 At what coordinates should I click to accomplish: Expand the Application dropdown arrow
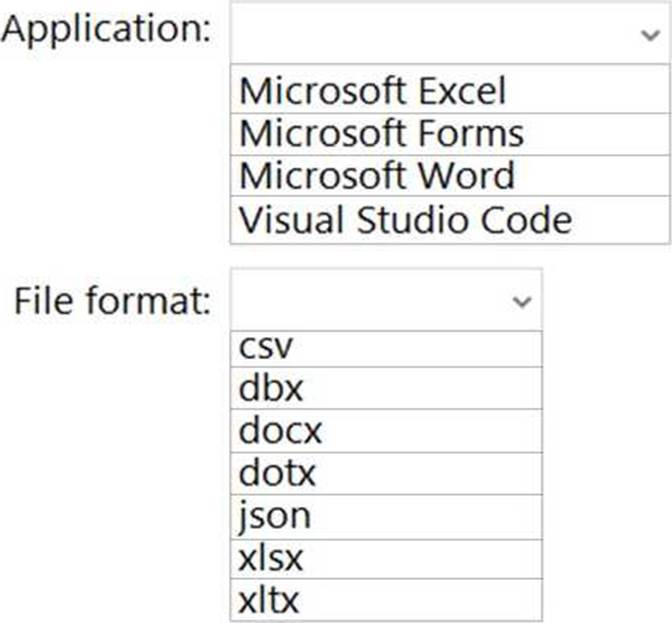click(646, 33)
